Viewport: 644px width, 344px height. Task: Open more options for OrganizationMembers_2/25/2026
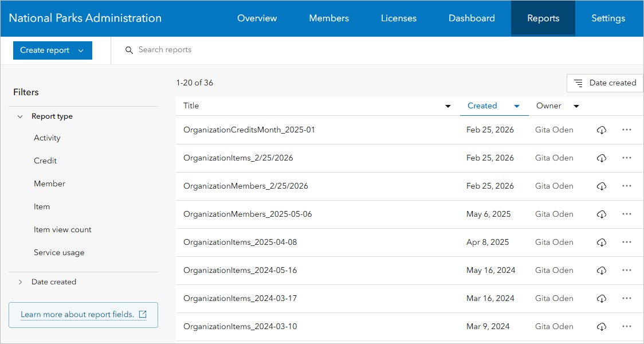pos(626,186)
